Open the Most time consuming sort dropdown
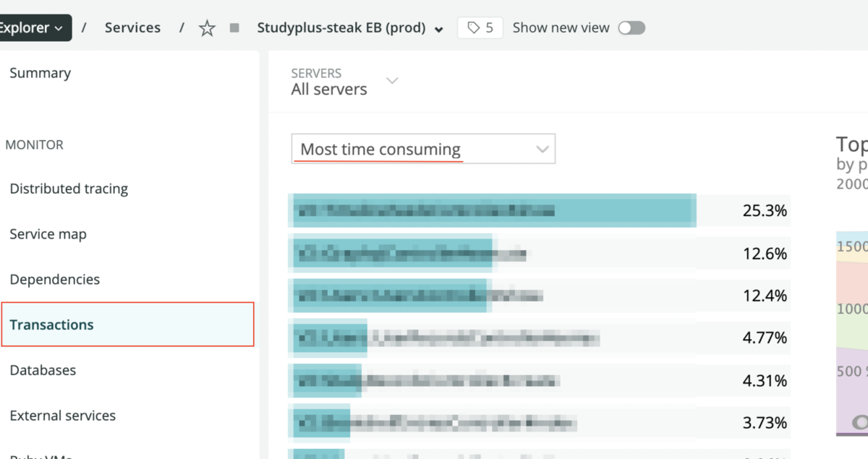 (x=423, y=149)
